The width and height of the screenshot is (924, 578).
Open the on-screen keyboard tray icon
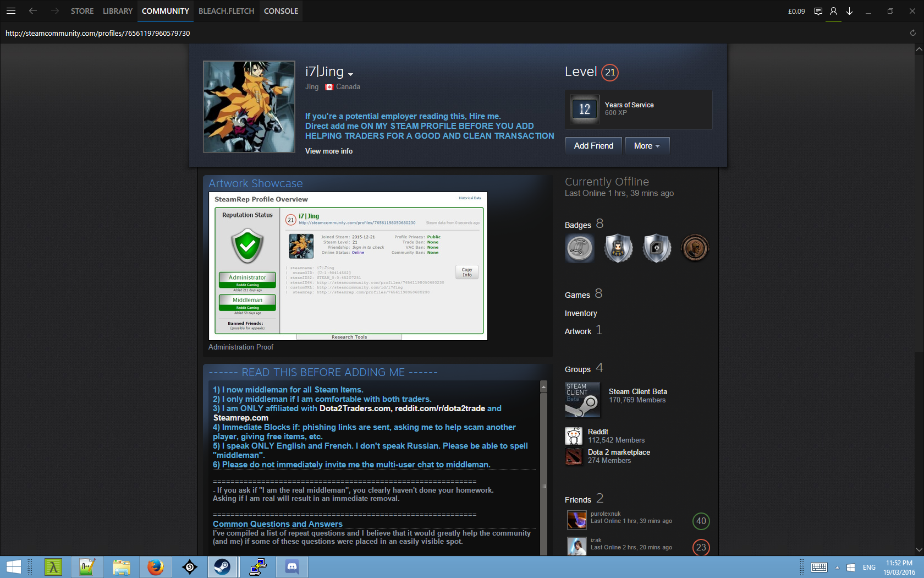click(x=819, y=567)
